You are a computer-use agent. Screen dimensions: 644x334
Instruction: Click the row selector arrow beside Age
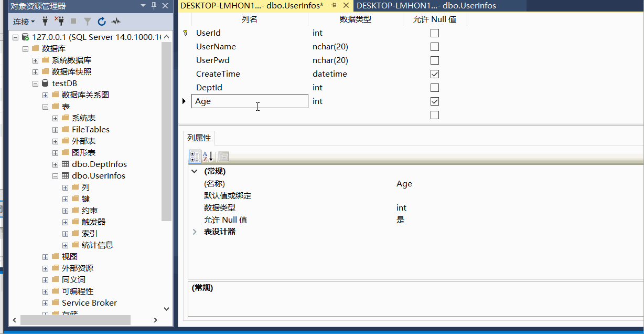(x=184, y=101)
